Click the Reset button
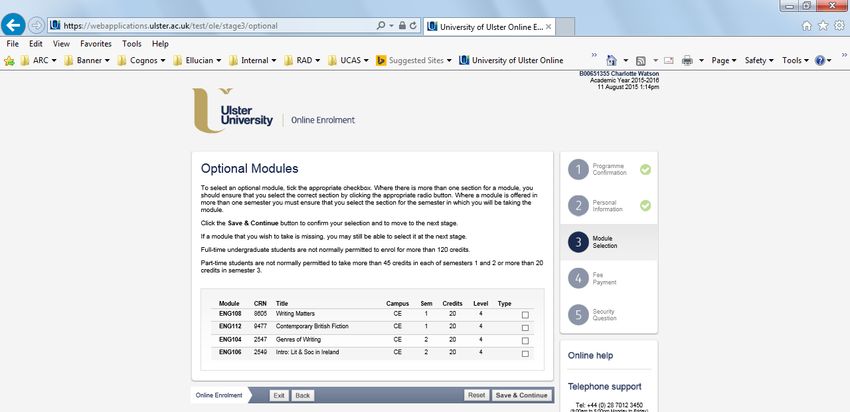 [476, 395]
